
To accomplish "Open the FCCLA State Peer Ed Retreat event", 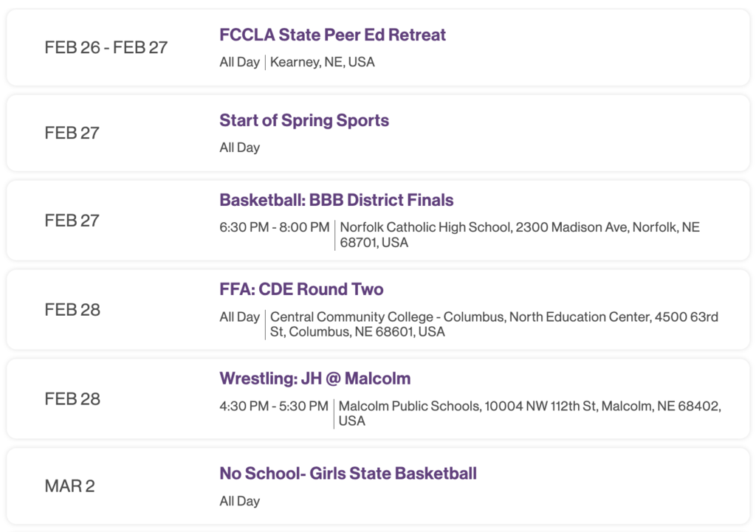I will click(332, 35).
